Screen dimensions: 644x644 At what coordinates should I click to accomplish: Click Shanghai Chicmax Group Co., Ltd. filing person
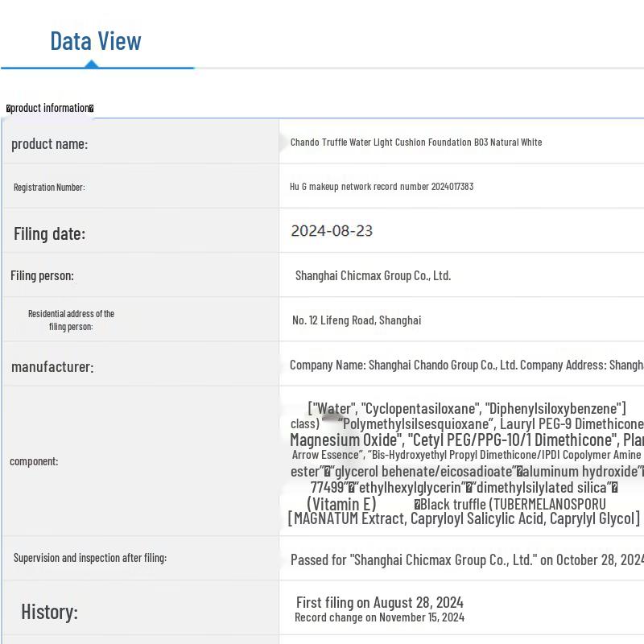point(373,275)
